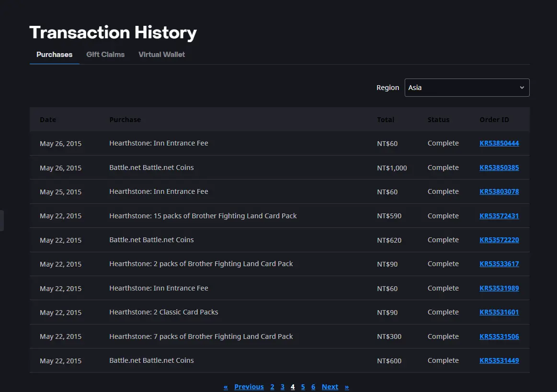Open order KR53531506
The height and width of the screenshot is (392, 557).
pos(499,336)
